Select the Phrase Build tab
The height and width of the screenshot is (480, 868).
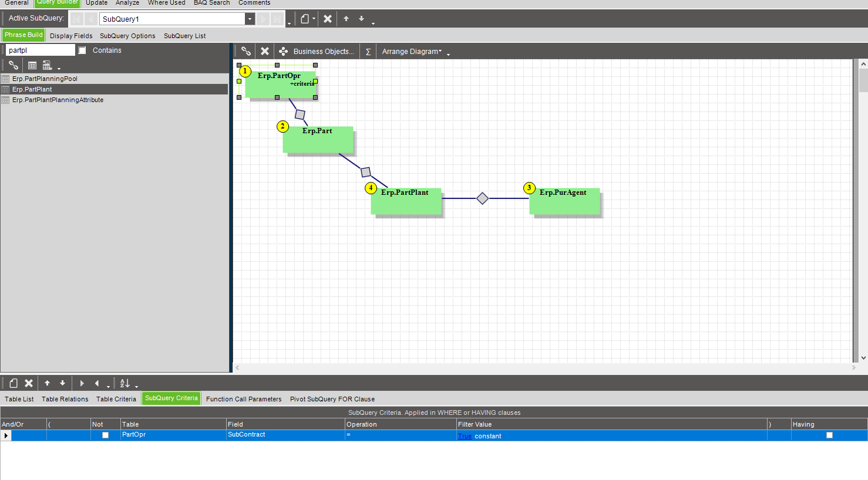[23, 35]
